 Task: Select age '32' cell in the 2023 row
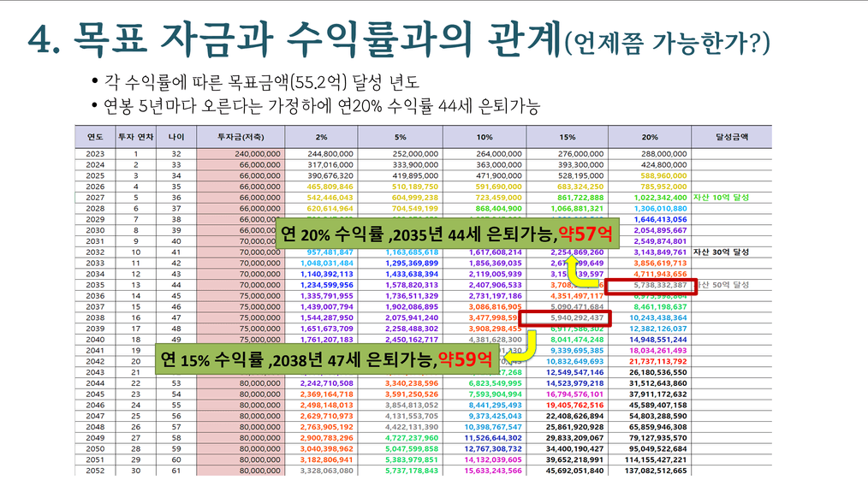(176, 154)
